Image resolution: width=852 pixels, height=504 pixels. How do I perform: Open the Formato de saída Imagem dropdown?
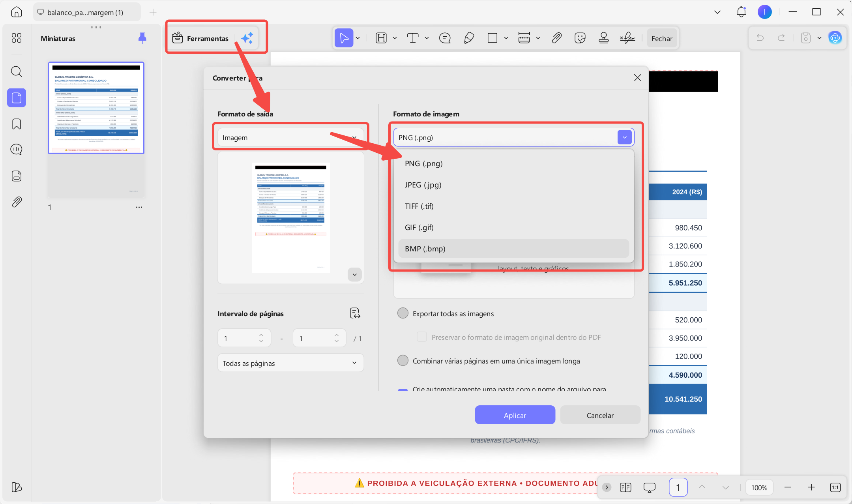click(x=290, y=137)
